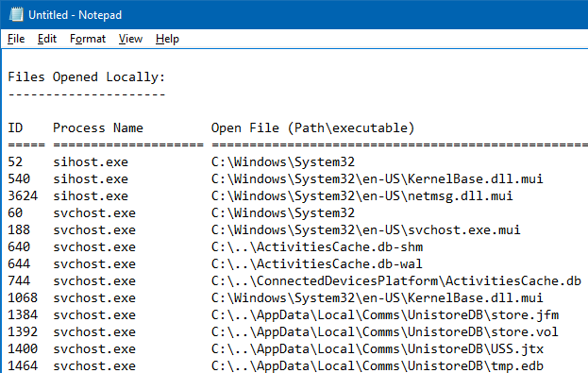Click svchost.exe in row 1400
Viewport: 588px width, 373px height.
[94, 349]
